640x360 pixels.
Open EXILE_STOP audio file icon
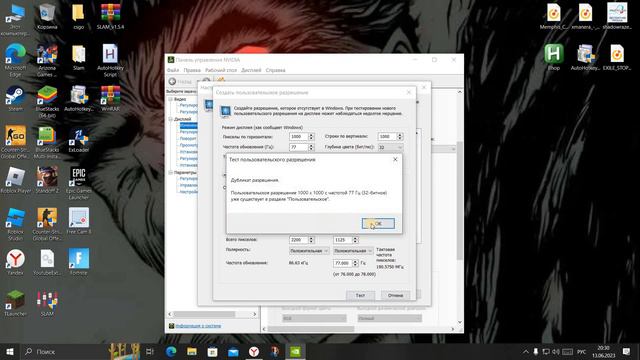[617, 58]
